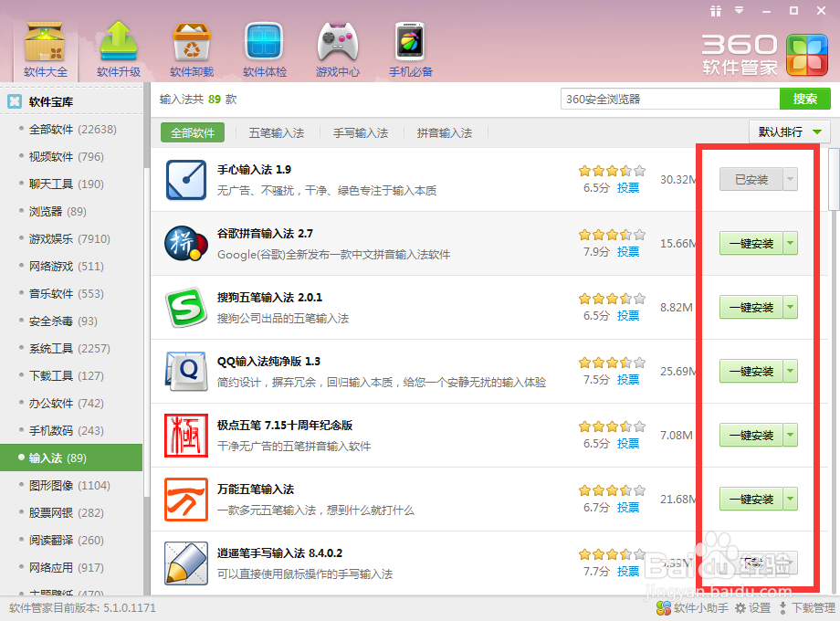The width and height of the screenshot is (840, 621).
Task: Expand install options arrow for 谷歌拼音输入法
Action: tap(790, 243)
